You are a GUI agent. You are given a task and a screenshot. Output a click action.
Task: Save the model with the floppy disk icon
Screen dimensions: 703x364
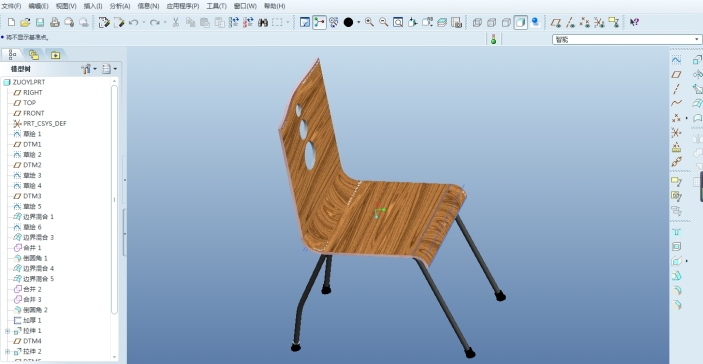(x=40, y=22)
